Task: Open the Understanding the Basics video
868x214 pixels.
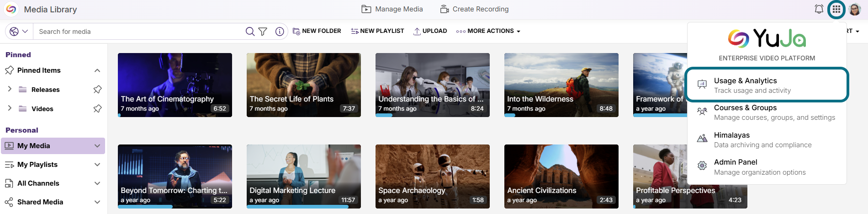Action: (433, 85)
